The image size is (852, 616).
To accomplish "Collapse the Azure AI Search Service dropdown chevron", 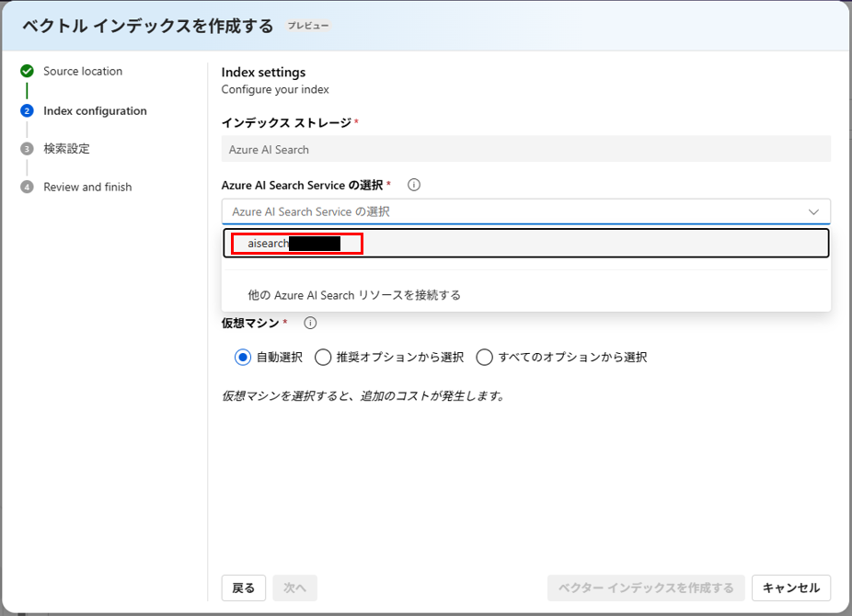I will pos(813,211).
